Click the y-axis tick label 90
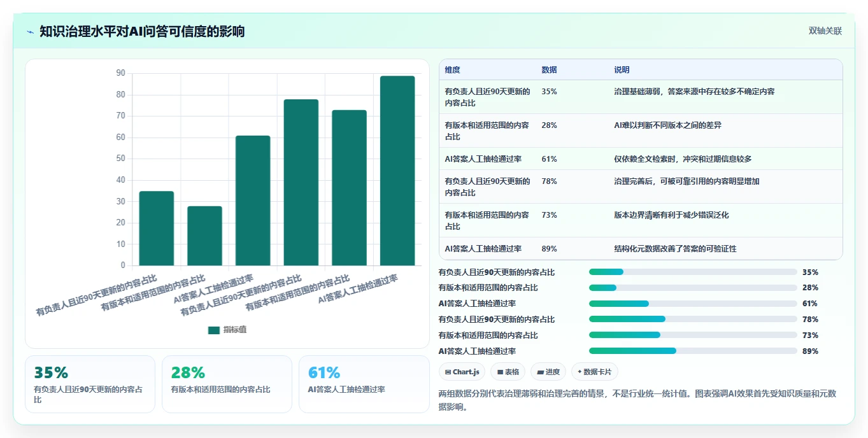The width and height of the screenshot is (868, 438). [120, 73]
